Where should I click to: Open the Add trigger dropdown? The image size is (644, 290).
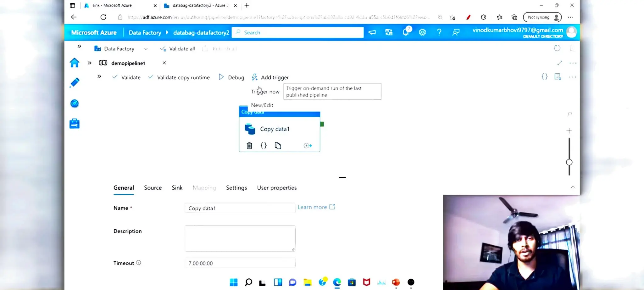coord(270,77)
